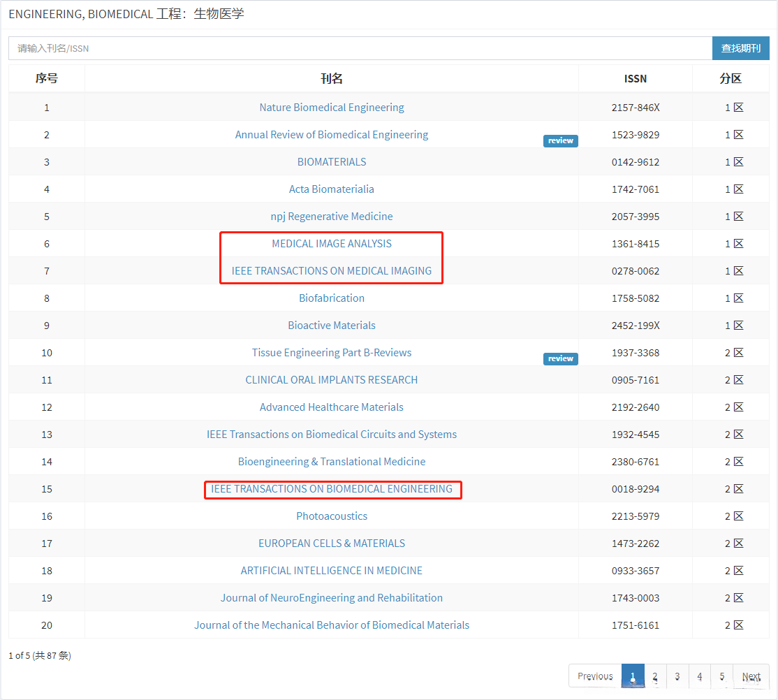
Task: Open EUROPEAN CELLS & MATERIALS link
Action: point(332,544)
